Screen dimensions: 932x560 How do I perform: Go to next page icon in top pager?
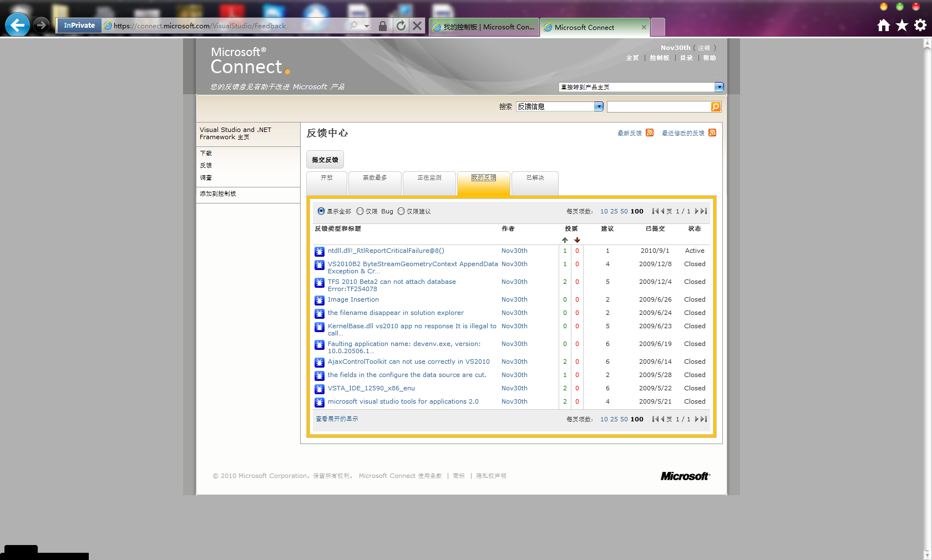(x=697, y=211)
